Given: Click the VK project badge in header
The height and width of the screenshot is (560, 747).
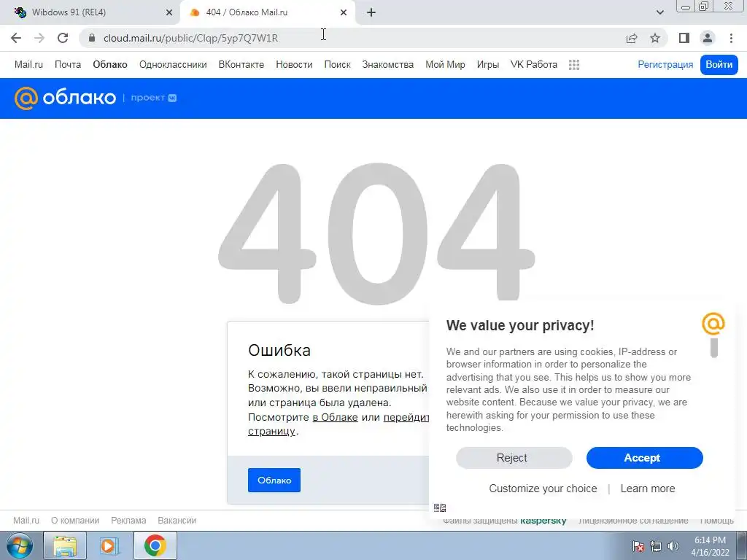Looking at the screenshot, I should click(154, 98).
